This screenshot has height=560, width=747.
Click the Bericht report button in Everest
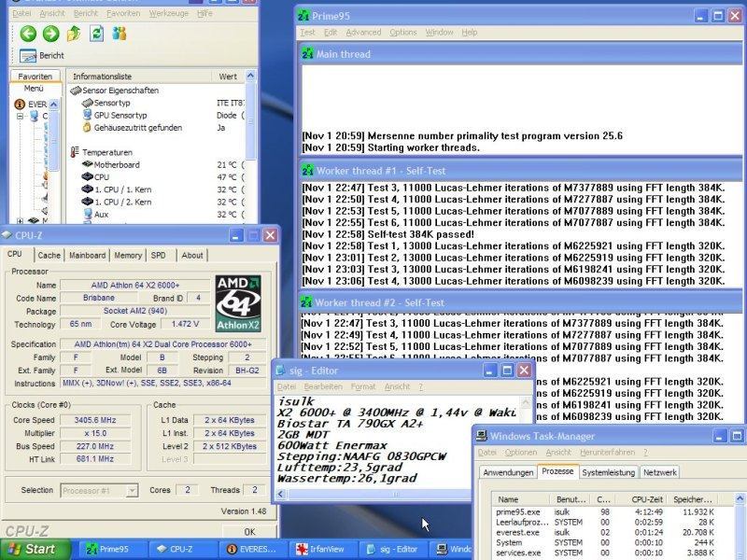[x=42, y=56]
